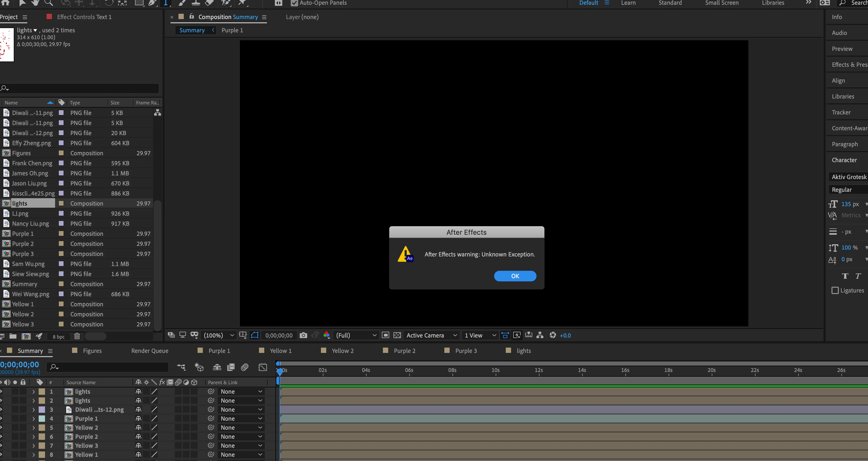
Task: Expand layer 4 Purple 1 properties
Action: pos(33,419)
